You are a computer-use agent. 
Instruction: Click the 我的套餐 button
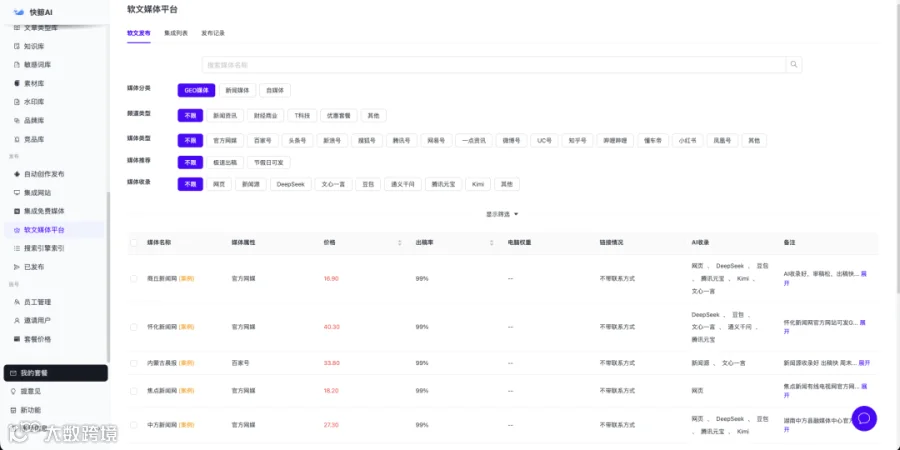click(56, 373)
